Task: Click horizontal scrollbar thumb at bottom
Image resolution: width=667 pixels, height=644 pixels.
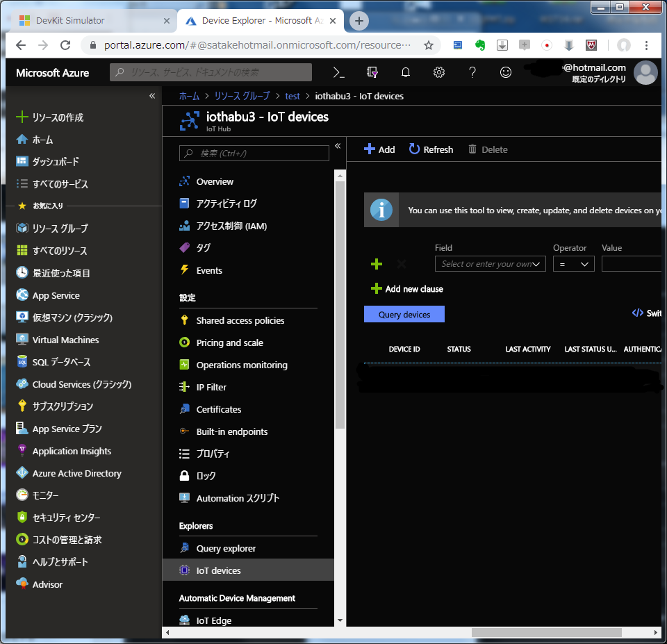Action: tap(546, 632)
